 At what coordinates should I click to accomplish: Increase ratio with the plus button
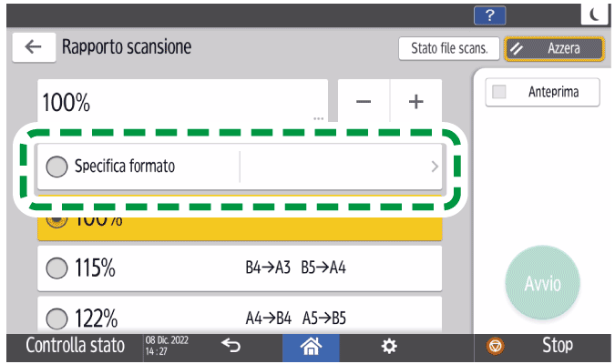pyautogui.click(x=416, y=102)
